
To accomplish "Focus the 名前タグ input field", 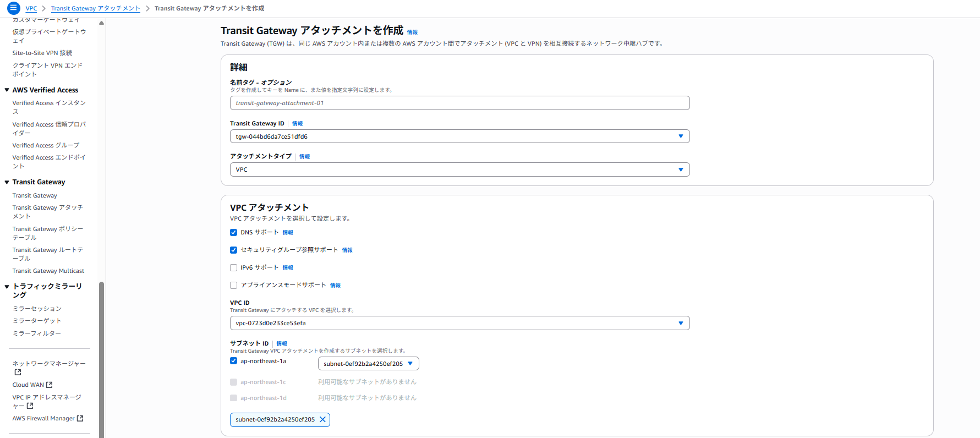I will click(x=459, y=103).
